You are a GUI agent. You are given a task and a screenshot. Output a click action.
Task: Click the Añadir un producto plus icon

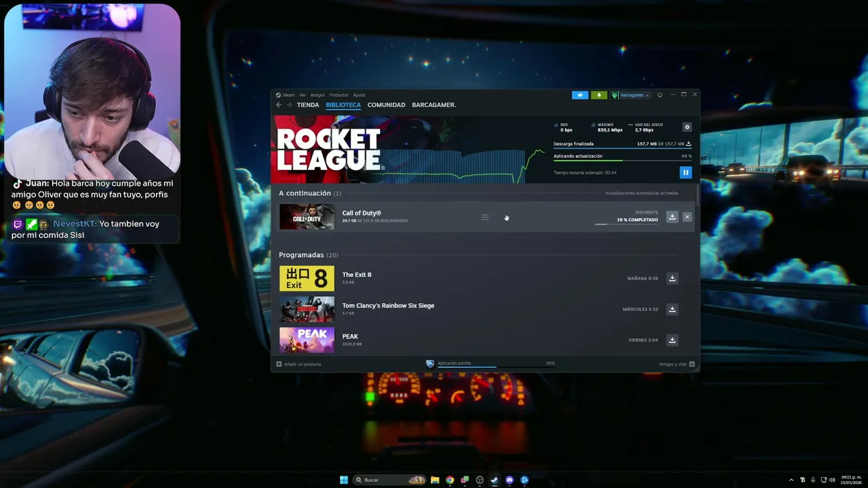(x=279, y=364)
